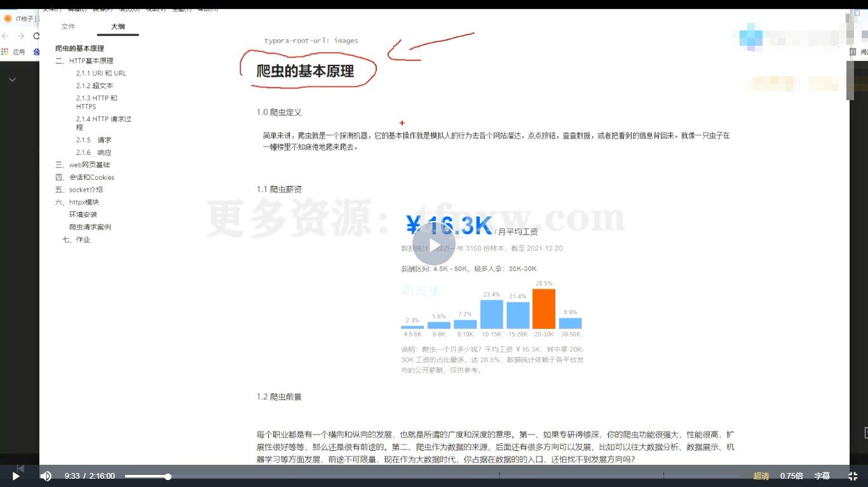Toggle 字幕 subtitles on the player
This screenshot has height=487, width=868.
[x=822, y=476]
